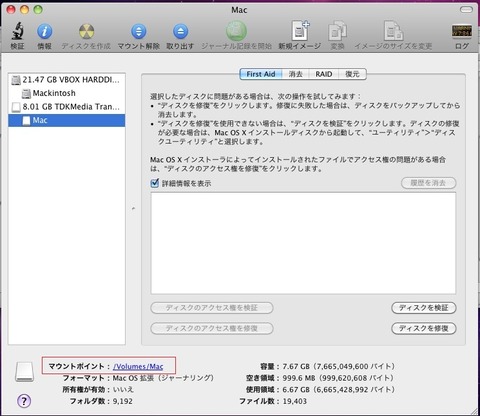Click the toolbar toggle pill in the title bar

(466, 10)
